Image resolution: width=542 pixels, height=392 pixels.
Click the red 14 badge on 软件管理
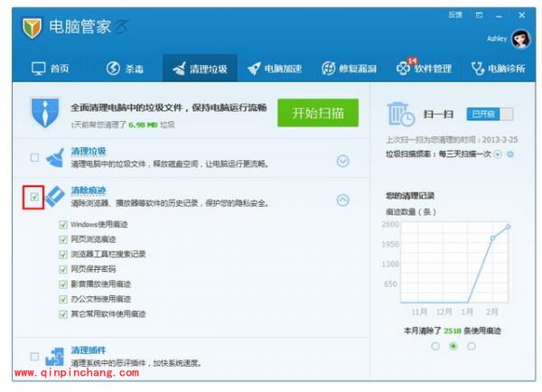pyautogui.click(x=412, y=61)
